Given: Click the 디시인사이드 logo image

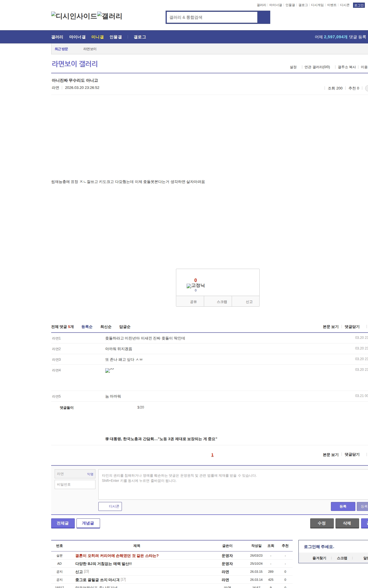Looking at the screenshot, I should click(74, 16).
